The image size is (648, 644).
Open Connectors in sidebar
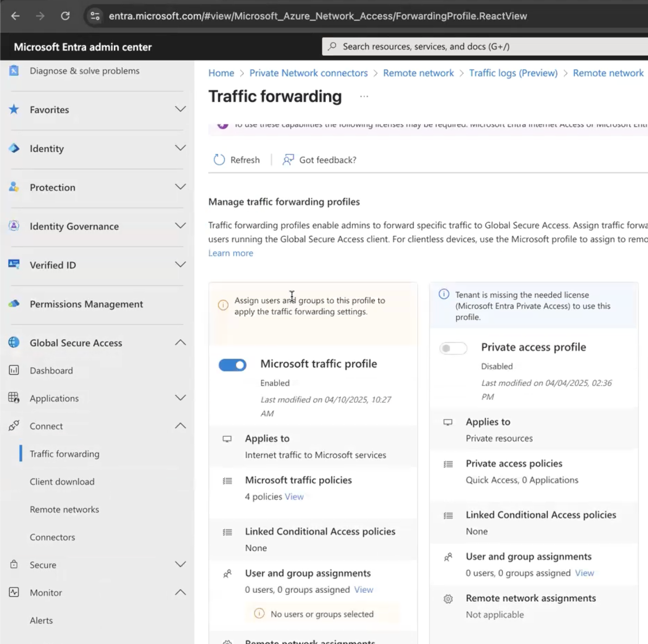(52, 537)
